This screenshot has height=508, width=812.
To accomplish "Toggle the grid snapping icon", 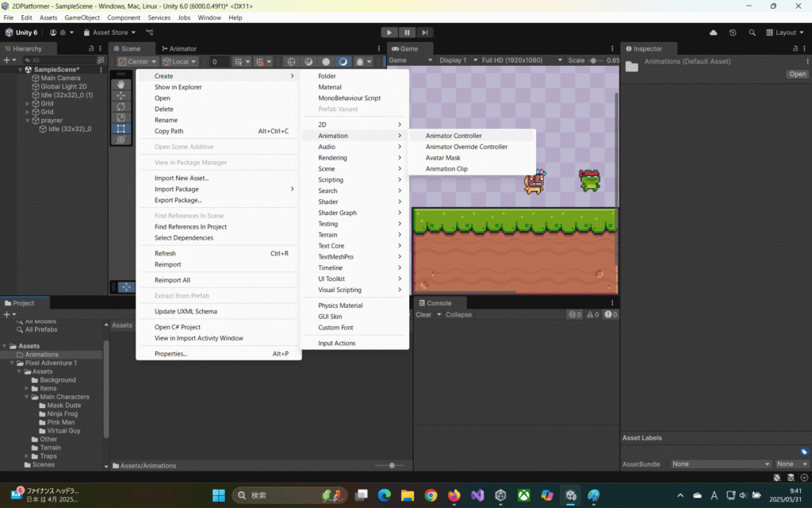I will pyautogui.click(x=238, y=62).
